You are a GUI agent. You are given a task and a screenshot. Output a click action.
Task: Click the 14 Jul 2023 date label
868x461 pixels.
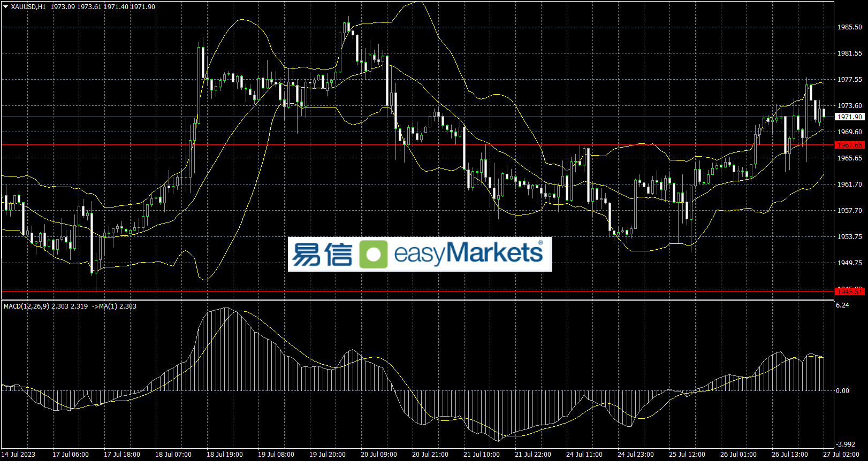point(19,455)
